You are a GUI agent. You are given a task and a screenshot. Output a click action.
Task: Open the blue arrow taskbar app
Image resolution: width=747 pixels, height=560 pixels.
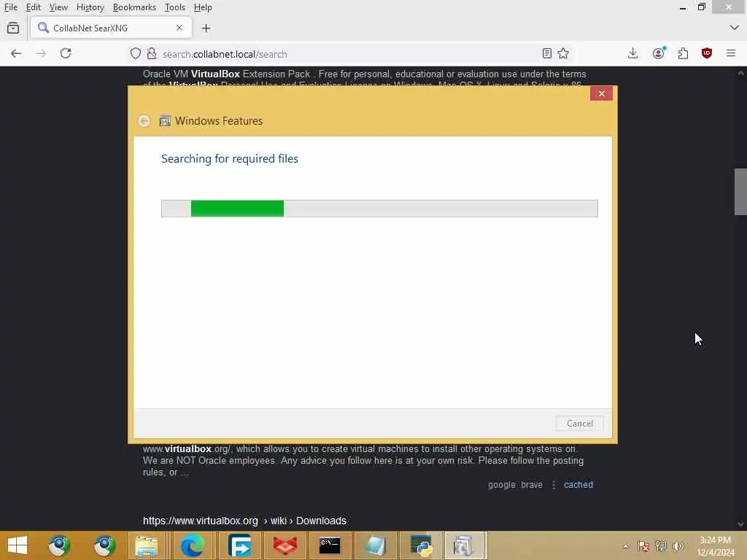click(239, 545)
